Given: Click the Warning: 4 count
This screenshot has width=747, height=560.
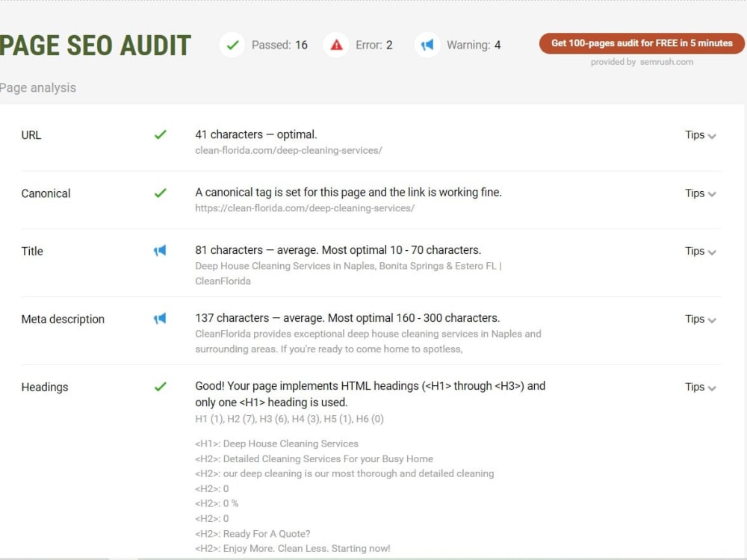Looking at the screenshot, I should coord(474,46).
